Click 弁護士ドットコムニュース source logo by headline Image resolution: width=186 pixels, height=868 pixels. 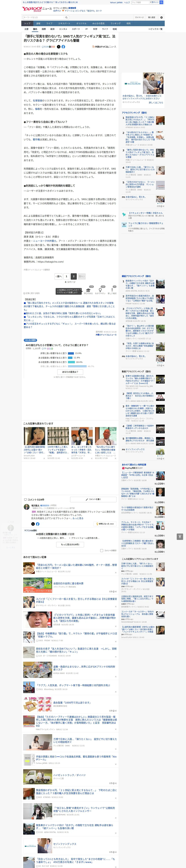point(104,47)
